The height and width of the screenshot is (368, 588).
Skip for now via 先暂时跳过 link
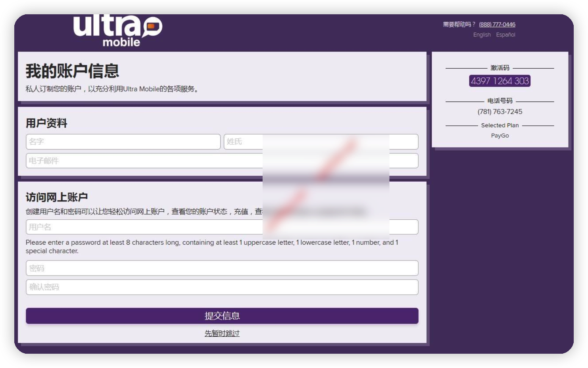click(x=222, y=333)
